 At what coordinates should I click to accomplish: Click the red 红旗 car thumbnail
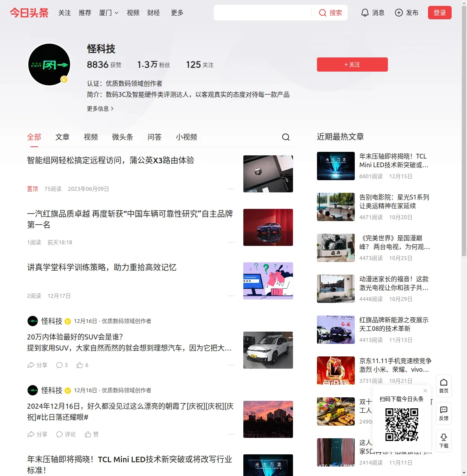pos(268,227)
